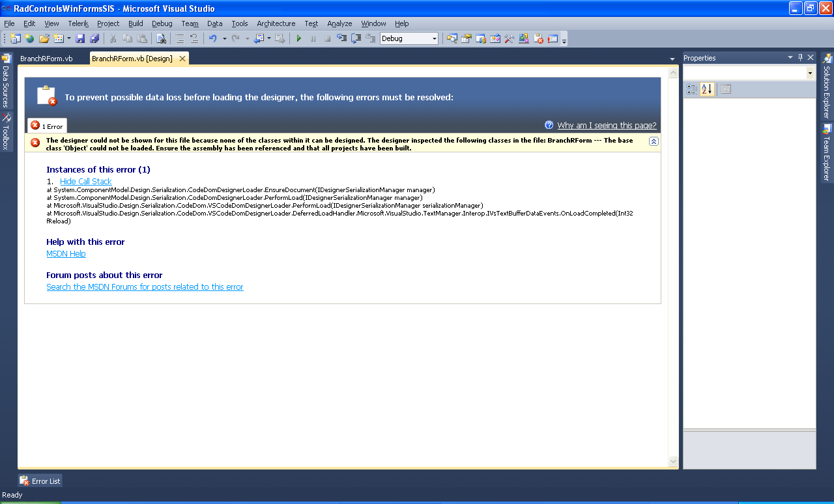Click the Undo arrow icon
834x504 pixels.
tap(212, 38)
